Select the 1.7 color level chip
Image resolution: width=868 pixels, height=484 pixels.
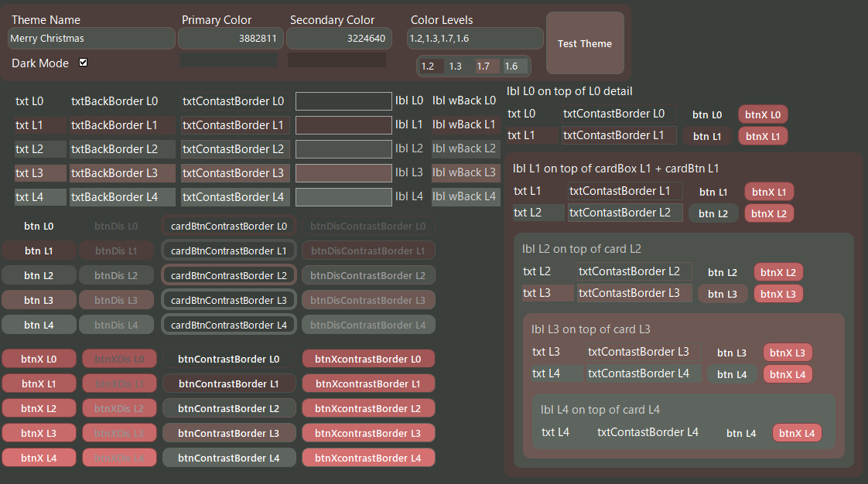click(487, 66)
